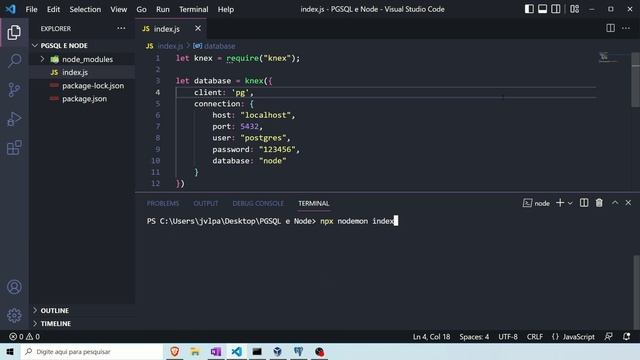Open the terminal launch profile dropdown arrow

coord(570,203)
